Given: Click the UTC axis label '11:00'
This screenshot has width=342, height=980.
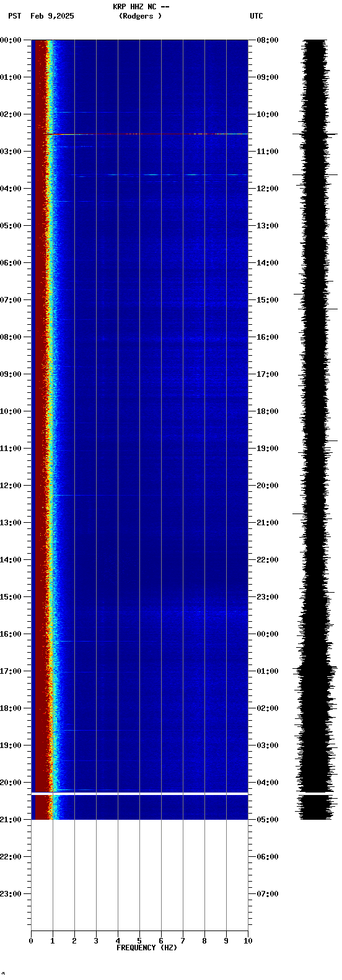Looking at the screenshot, I should click(268, 152).
